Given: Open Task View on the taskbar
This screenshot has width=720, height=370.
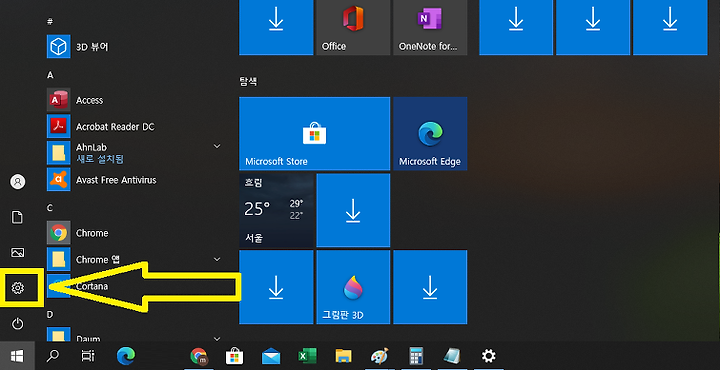Looking at the screenshot, I should click(x=88, y=356).
